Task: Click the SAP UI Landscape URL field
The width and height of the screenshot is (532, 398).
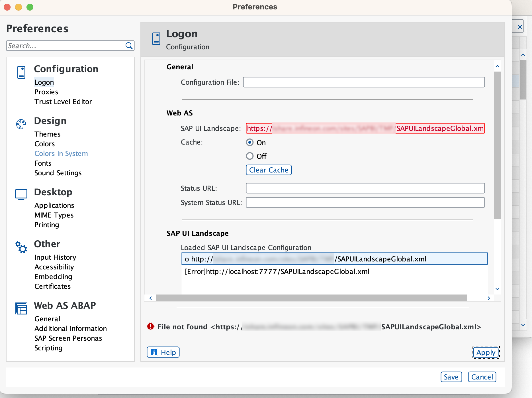Action: point(365,128)
